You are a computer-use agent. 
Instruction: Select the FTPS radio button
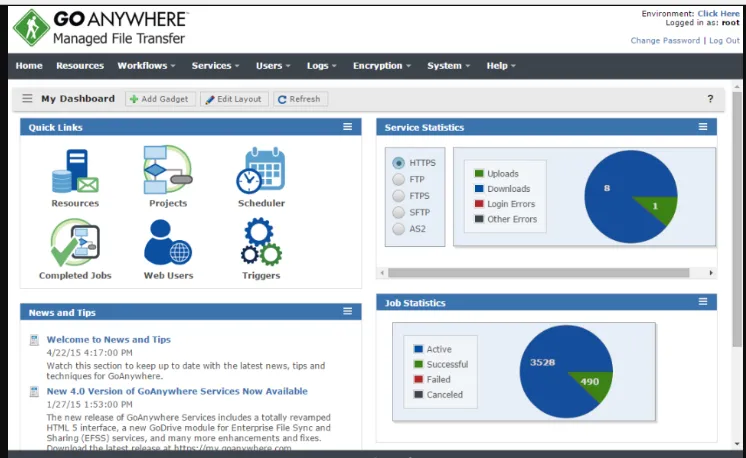point(399,196)
